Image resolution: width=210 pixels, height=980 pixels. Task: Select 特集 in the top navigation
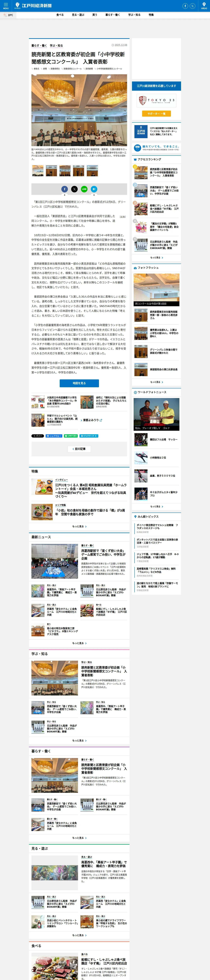tap(151, 15)
